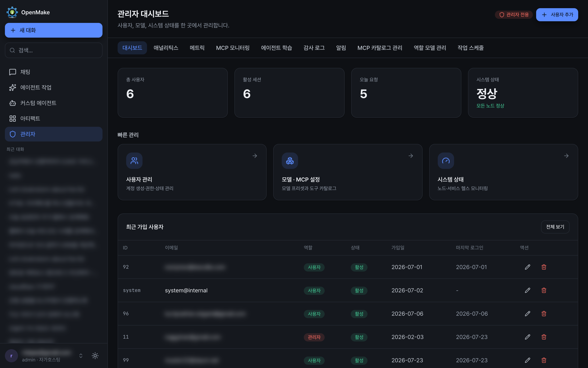Screen dimensions: 588x368
Task: Click the user avatar 'r'
Action: click(11, 356)
